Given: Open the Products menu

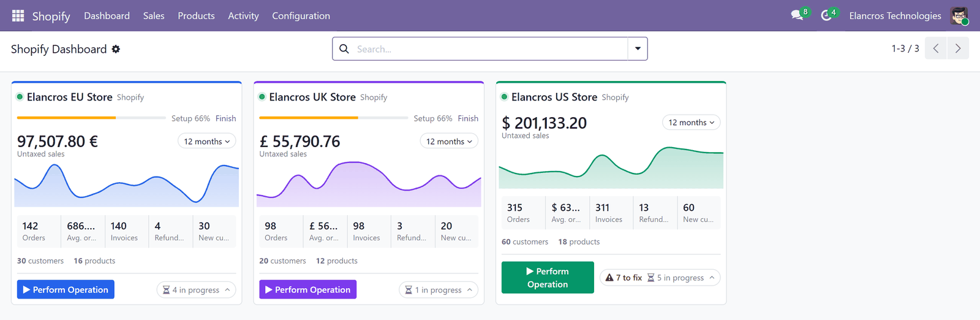Looking at the screenshot, I should (x=196, y=16).
